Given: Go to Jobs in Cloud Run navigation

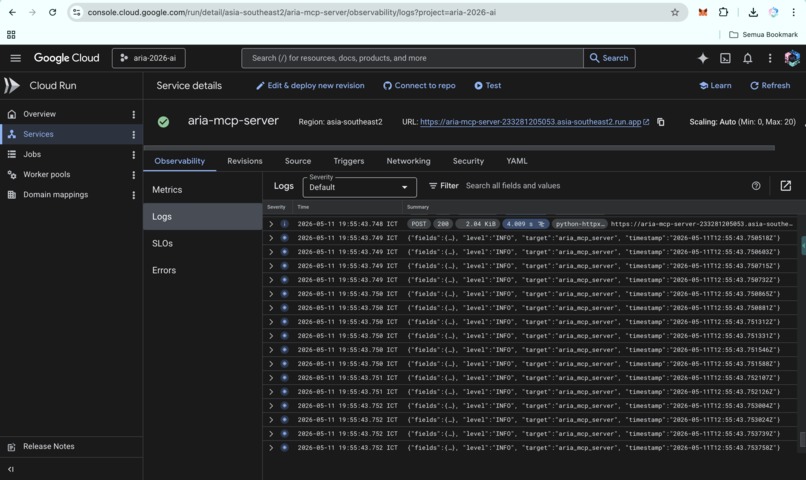Looking at the screenshot, I should click(x=32, y=154).
